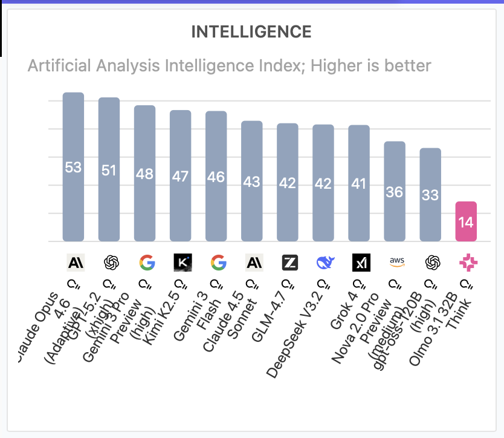Image resolution: width=504 pixels, height=438 pixels.
Task: Select the DeepSeek whale logo
Action: 325,263
